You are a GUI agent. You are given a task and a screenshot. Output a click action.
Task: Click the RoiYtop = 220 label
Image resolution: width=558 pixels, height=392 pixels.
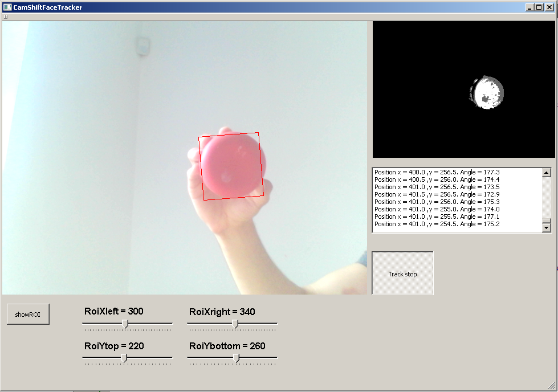(114, 346)
